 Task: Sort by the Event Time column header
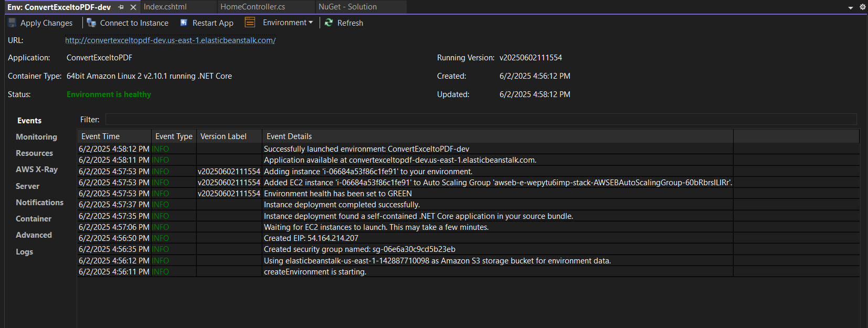[x=114, y=136]
